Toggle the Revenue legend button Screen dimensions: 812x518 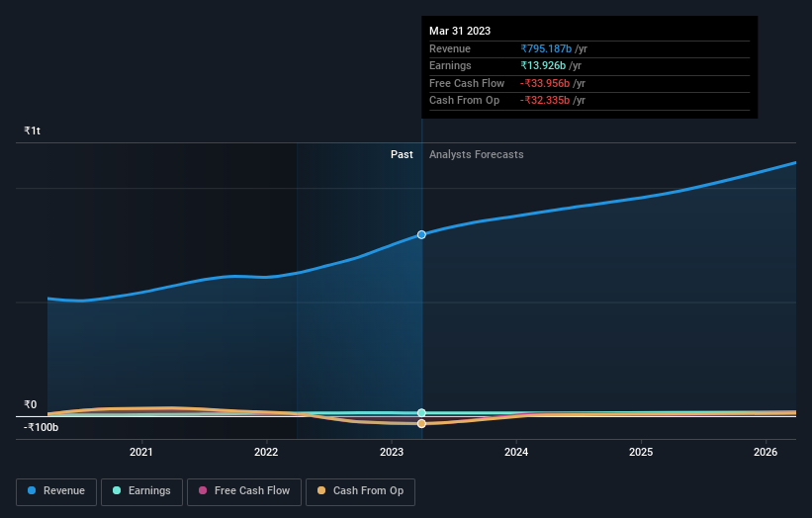[56, 491]
